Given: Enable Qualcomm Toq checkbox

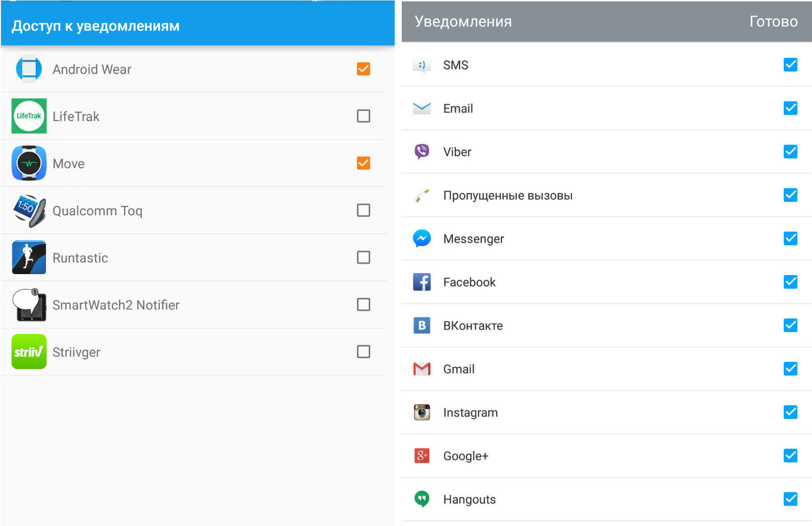Looking at the screenshot, I should point(363,210).
